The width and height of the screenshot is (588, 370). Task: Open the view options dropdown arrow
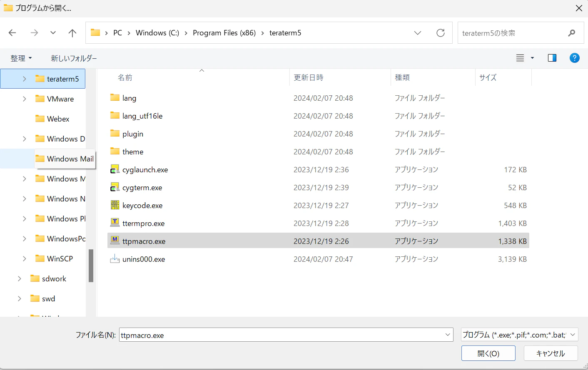click(532, 58)
